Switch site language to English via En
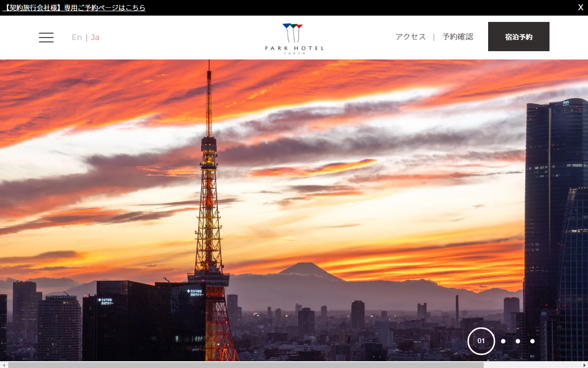Screen dimensions: 588x368 (x=76, y=37)
